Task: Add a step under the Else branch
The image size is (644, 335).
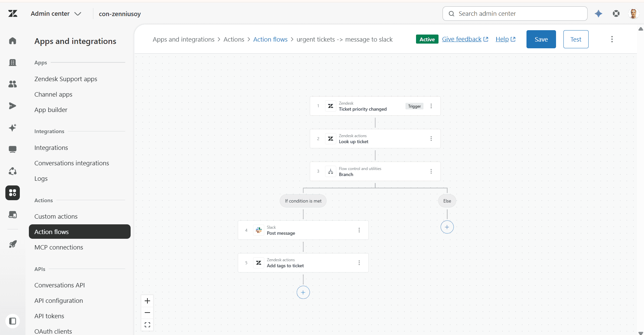Action: tap(447, 227)
